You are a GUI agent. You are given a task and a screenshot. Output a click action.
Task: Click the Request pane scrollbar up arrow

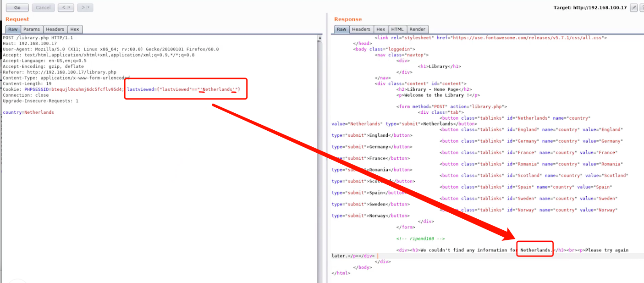tap(319, 39)
